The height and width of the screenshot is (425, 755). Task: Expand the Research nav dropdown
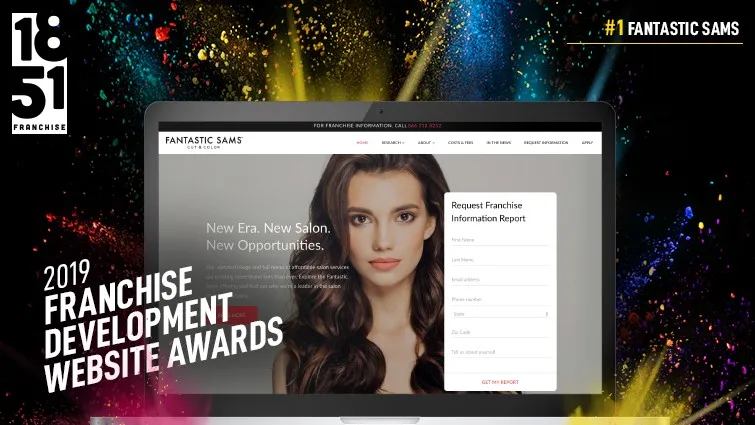(393, 143)
